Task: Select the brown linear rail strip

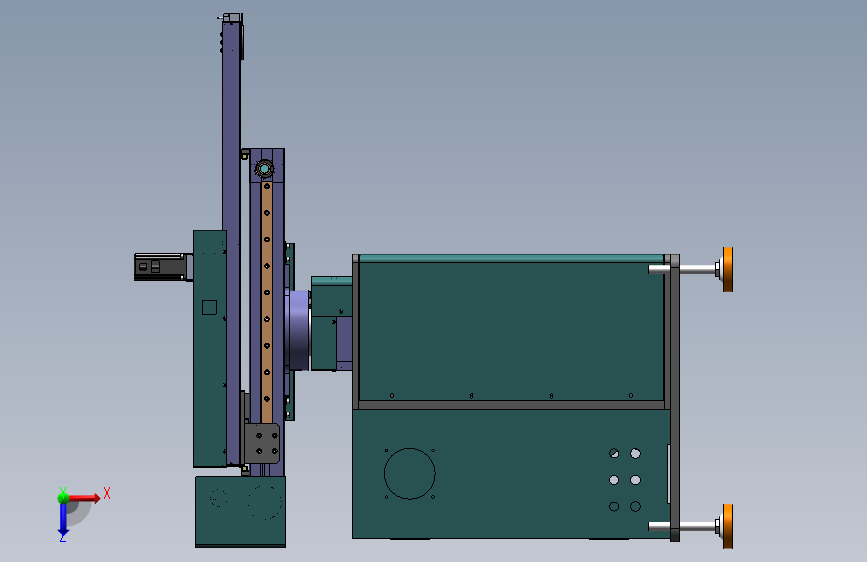Action: coord(267,301)
